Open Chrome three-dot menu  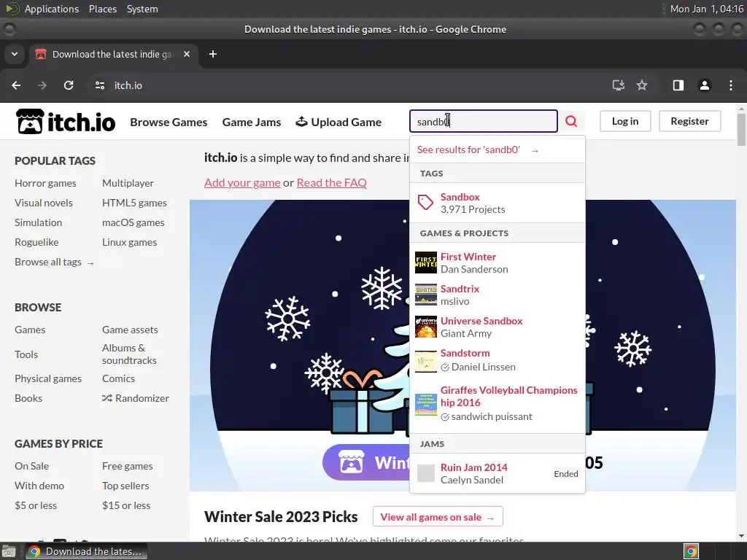[x=730, y=85]
